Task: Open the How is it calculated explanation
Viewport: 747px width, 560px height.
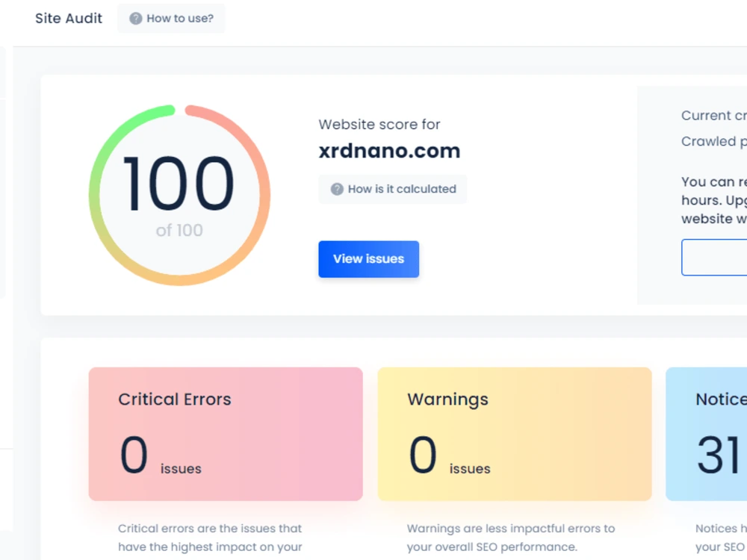Action: coord(393,189)
